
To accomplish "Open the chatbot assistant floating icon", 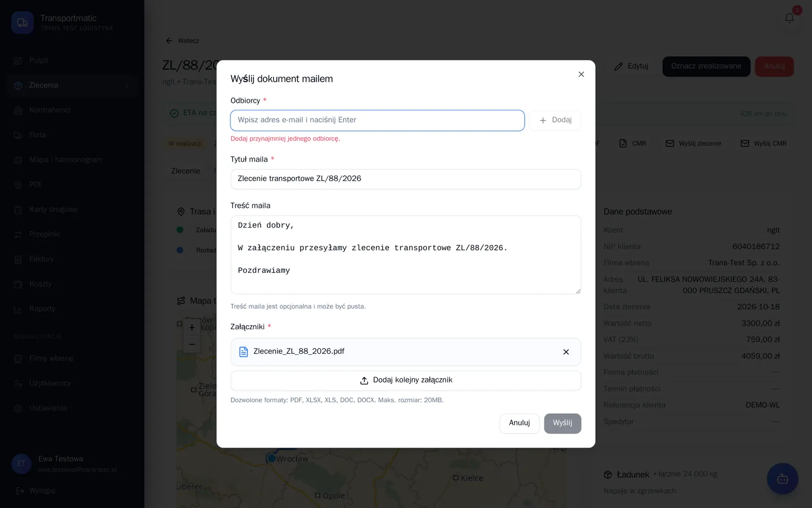I will 782,479.
